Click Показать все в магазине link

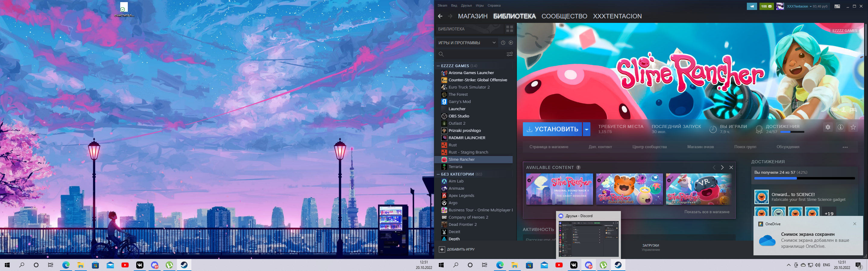tap(707, 212)
